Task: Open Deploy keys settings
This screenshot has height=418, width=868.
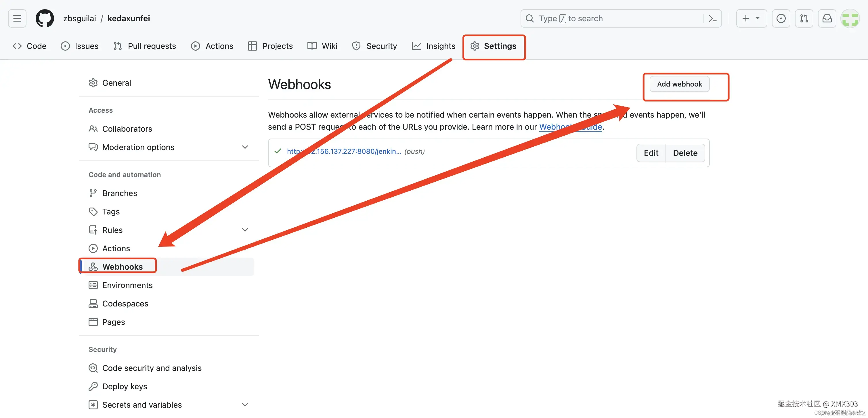Action: point(124,386)
